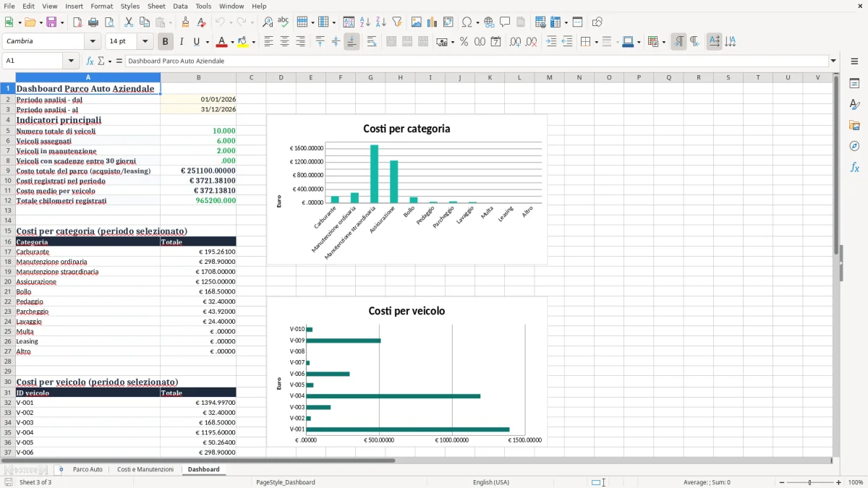This screenshot has height=488, width=868.
Task: Sort ascending A to Z
Action: pos(365,22)
